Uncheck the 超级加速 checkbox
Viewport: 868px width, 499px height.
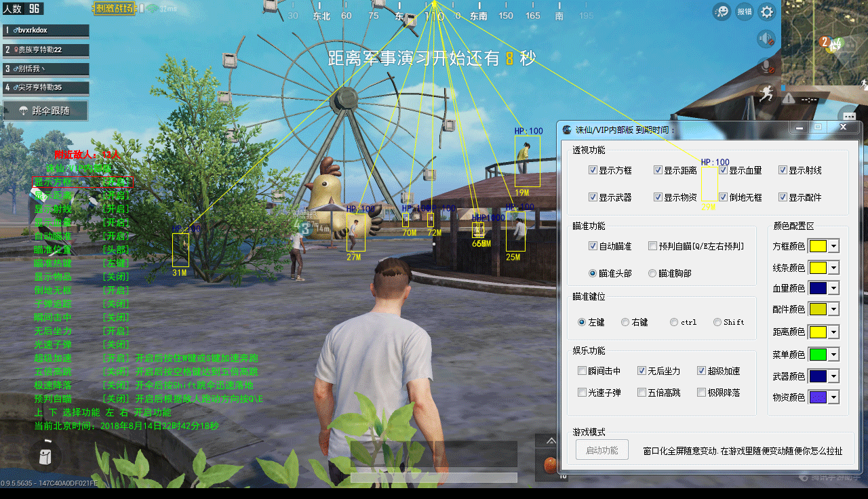[x=702, y=371]
